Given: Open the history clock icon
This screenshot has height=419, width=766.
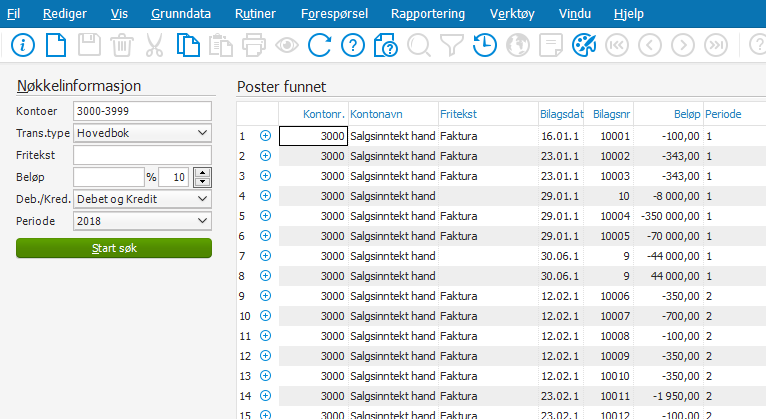Looking at the screenshot, I should [x=485, y=45].
